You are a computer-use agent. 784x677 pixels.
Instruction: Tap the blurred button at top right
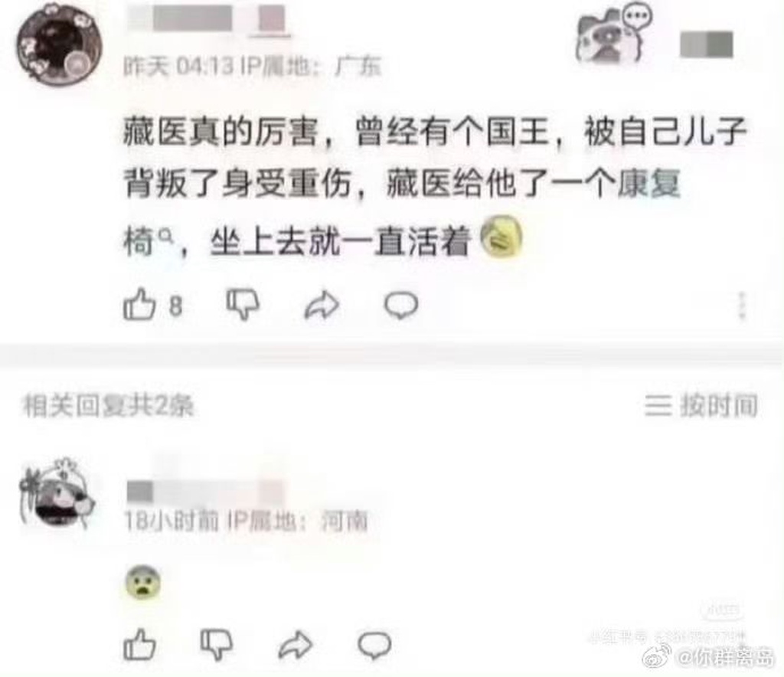[707, 44]
